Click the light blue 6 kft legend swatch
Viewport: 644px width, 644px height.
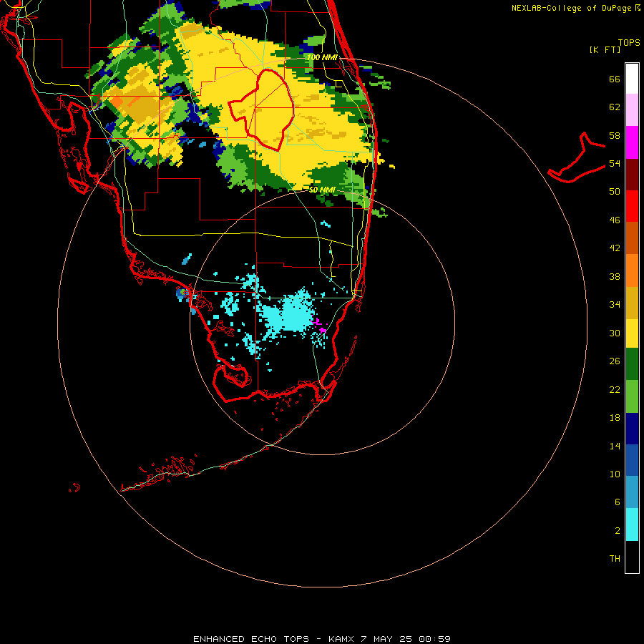click(x=632, y=492)
